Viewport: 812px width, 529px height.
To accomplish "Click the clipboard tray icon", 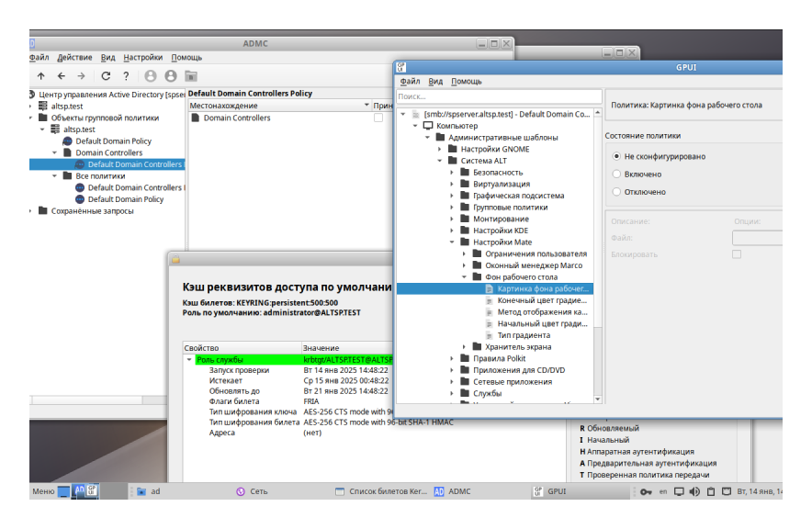I will pyautogui.click(x=711, y=491).
